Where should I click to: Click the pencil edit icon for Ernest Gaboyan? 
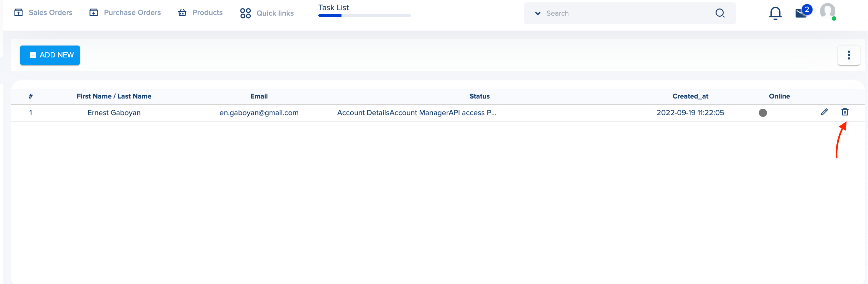(824, 112)
